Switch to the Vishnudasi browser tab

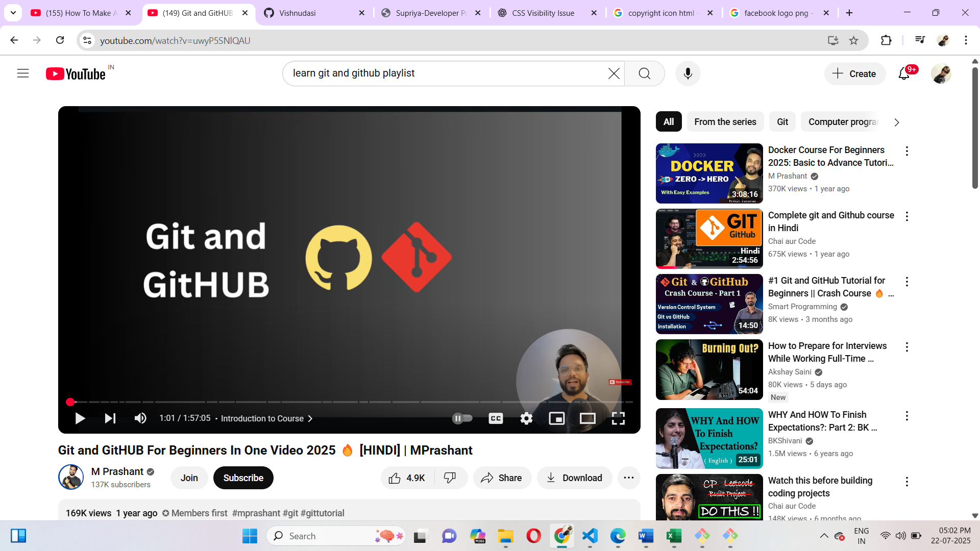point(297,13)
